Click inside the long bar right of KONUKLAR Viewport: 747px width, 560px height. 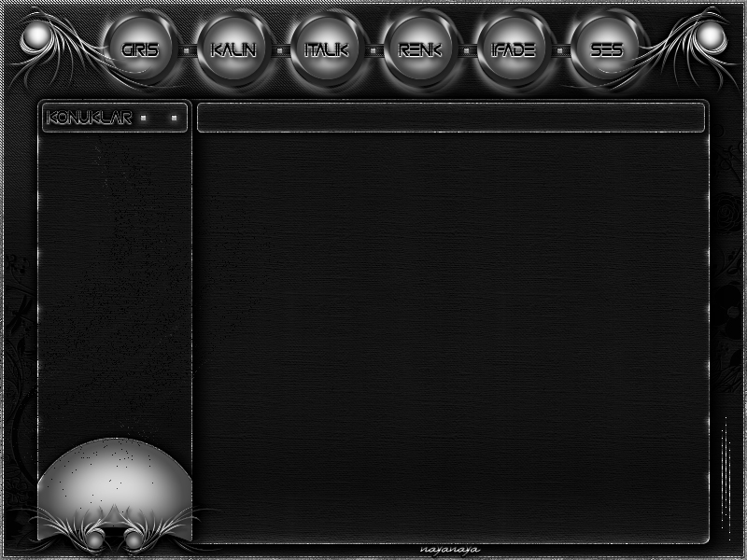(x=450, y=118)
